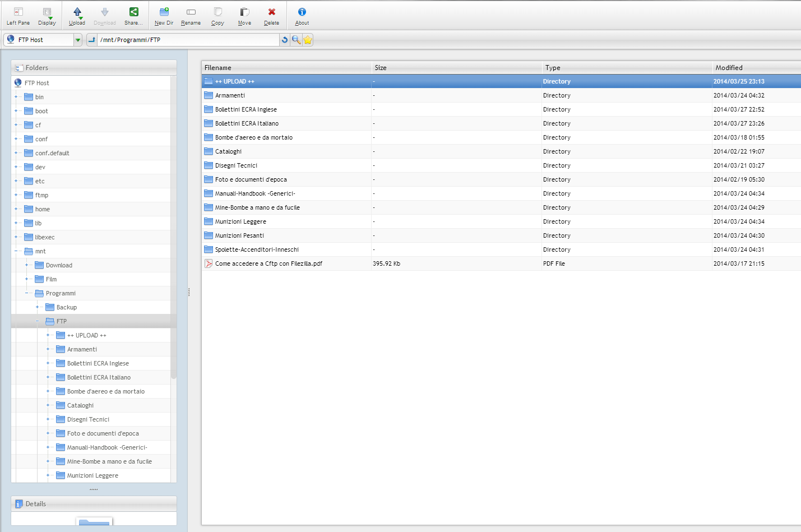Expand the etc folder node

16,181
